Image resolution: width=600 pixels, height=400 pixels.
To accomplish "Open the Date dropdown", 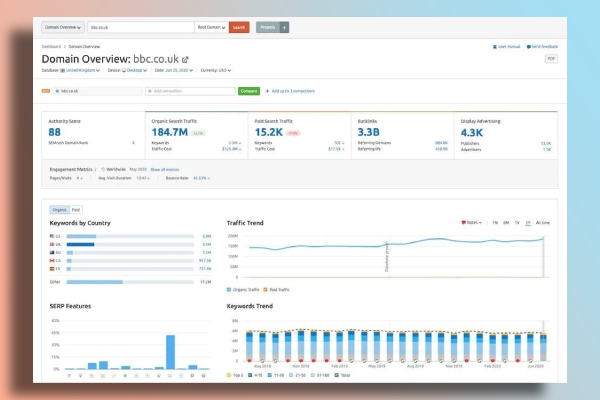I will pos(179,70).
